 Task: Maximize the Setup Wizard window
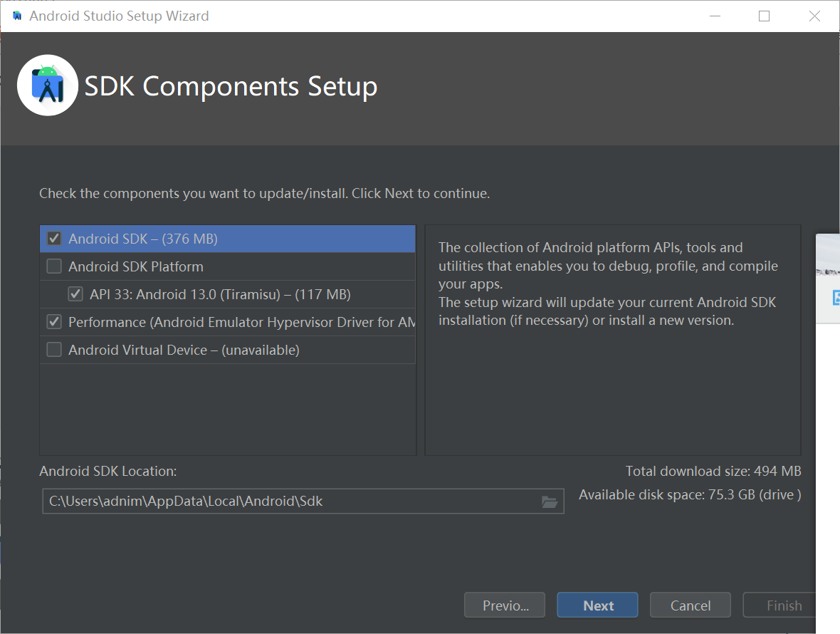click(x=764, y=16)
